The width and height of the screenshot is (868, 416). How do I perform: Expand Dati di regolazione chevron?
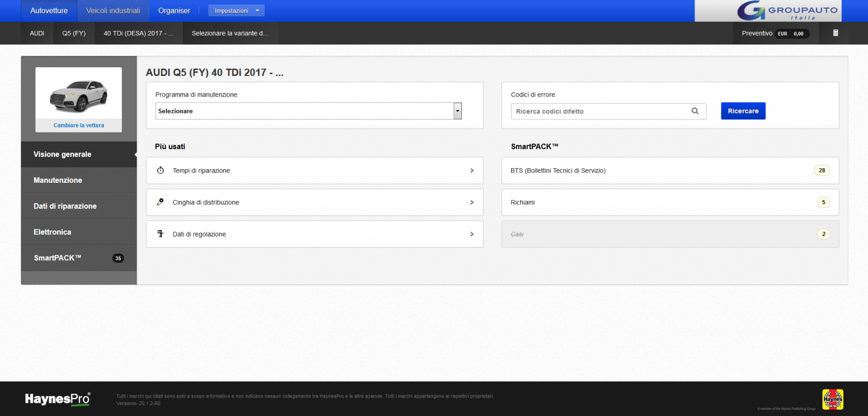click(x=472, y=234)
